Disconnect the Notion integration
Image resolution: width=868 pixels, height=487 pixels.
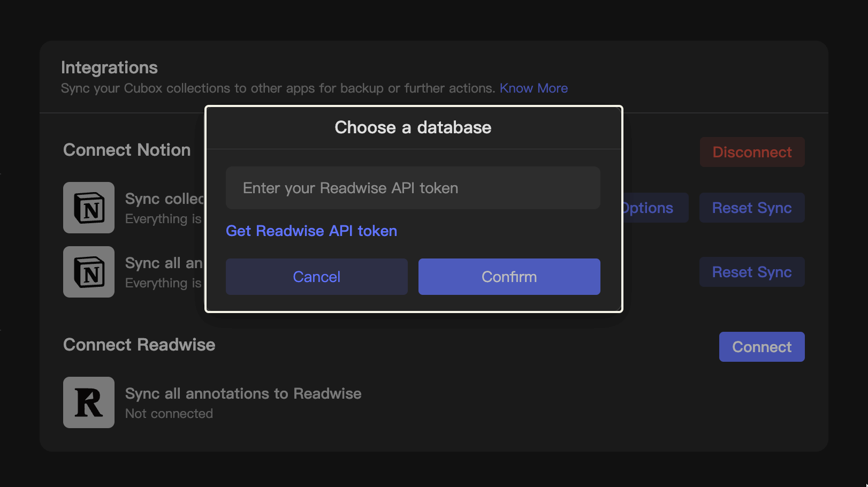752,152
